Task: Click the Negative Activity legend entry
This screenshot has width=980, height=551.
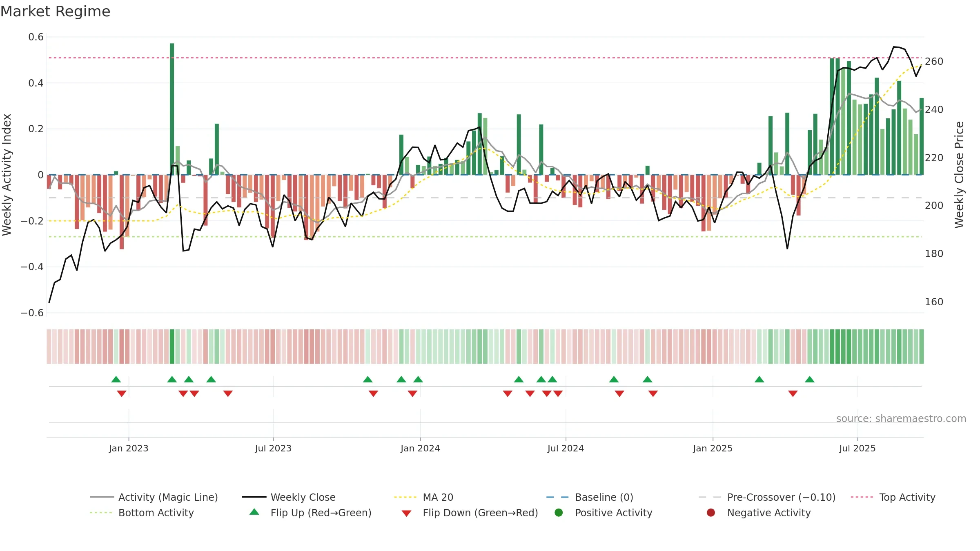Action: pos(759,513)
